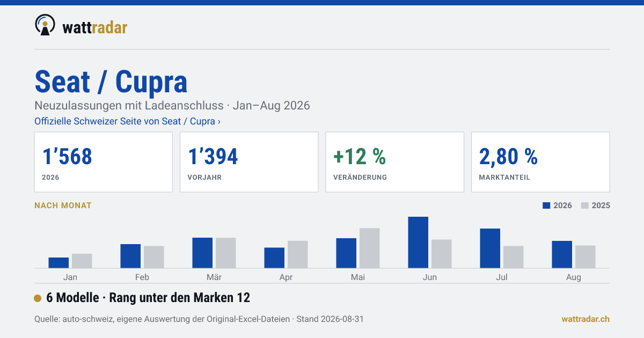Open the official Swiss Seat / Cupra page link
The height and width of the screenshot is (338, 644).
(128, 121)
